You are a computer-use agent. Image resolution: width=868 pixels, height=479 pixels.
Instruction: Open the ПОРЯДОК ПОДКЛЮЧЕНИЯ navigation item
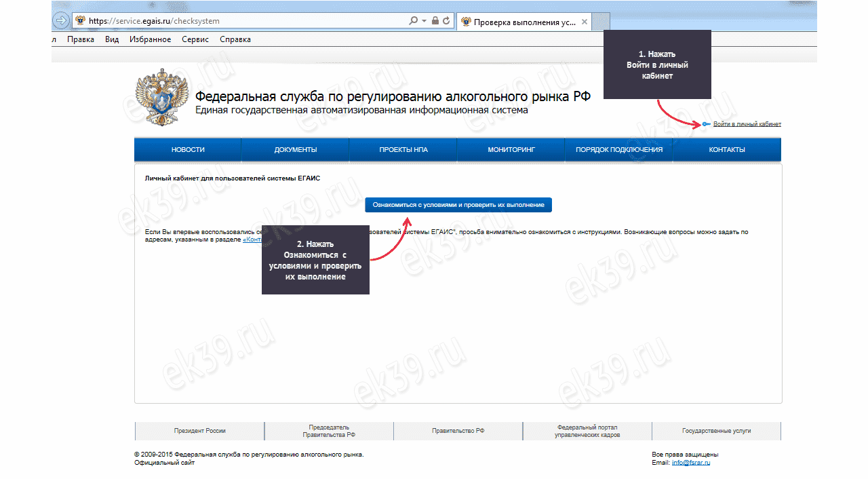pyautogui.click(x=619, y=150)
